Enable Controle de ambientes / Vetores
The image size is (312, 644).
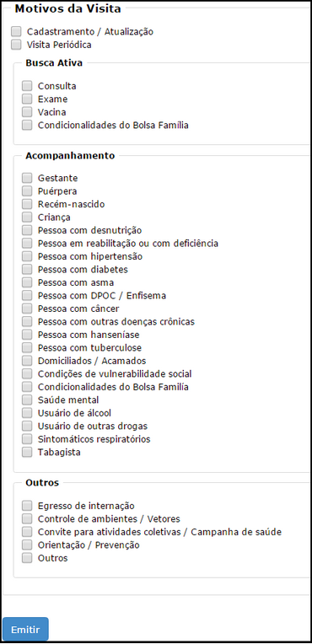(x=27, y=518)
